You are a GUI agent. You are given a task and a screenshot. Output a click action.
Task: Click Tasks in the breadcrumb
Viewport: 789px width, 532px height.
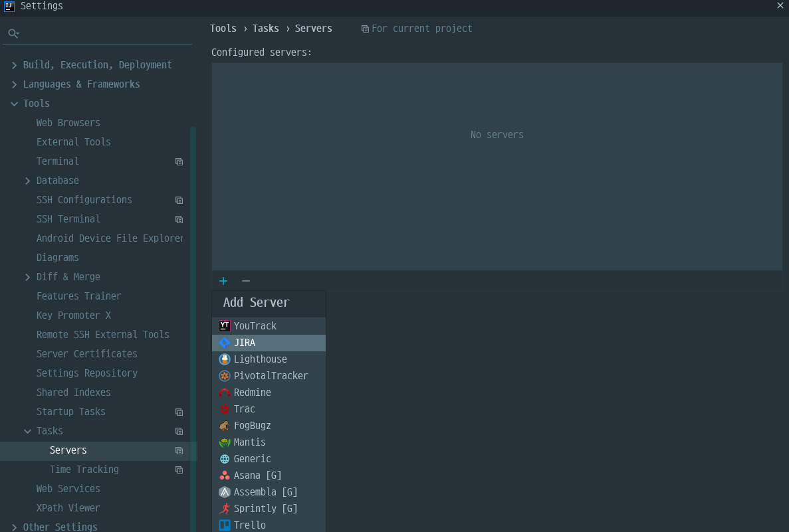pos(266,28)
